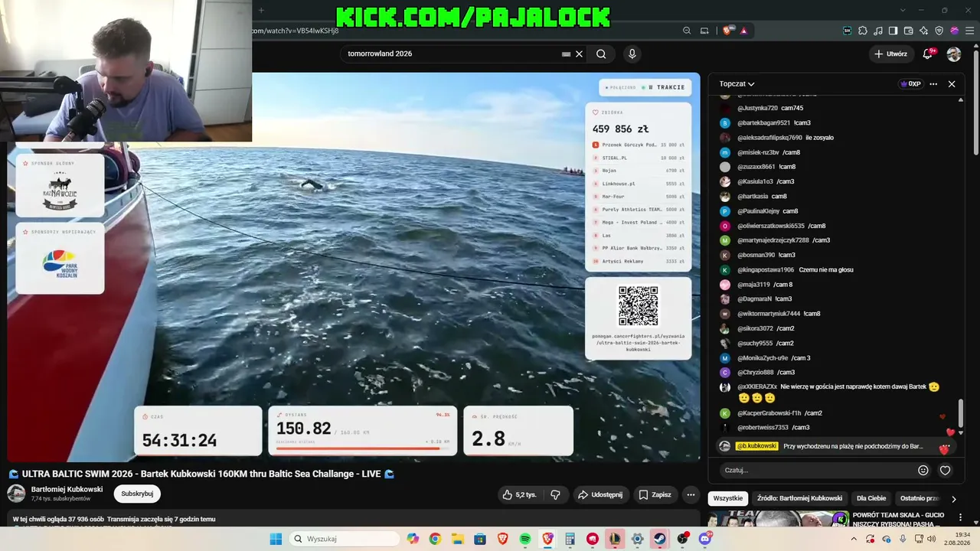Open Copilot from the taskbar
This screenshot has height=551, width=980.
(413, 539)
